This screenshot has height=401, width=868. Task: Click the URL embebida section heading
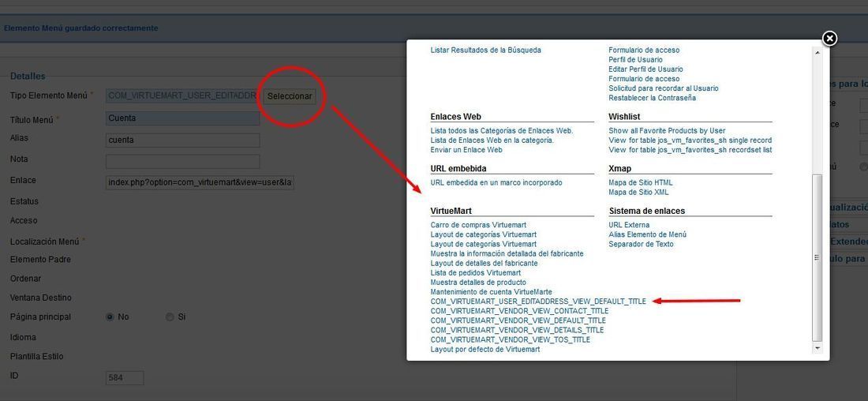coord(458,168)
